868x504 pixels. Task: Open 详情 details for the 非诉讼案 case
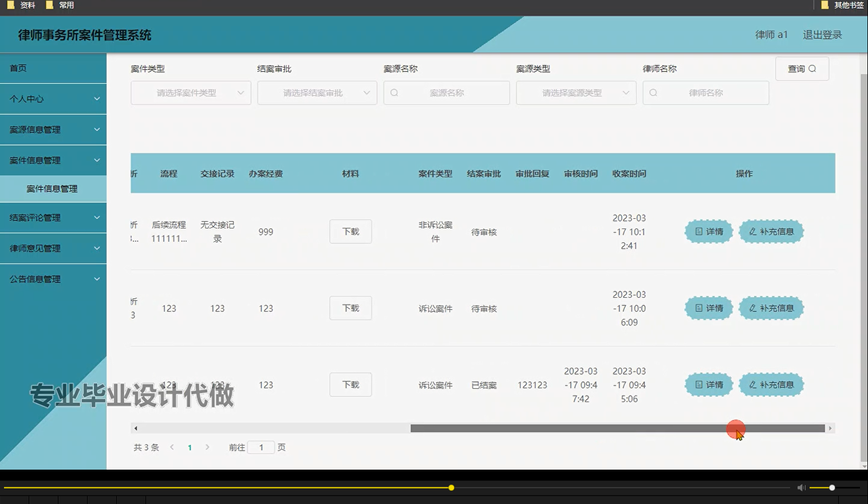pos(708,231)
